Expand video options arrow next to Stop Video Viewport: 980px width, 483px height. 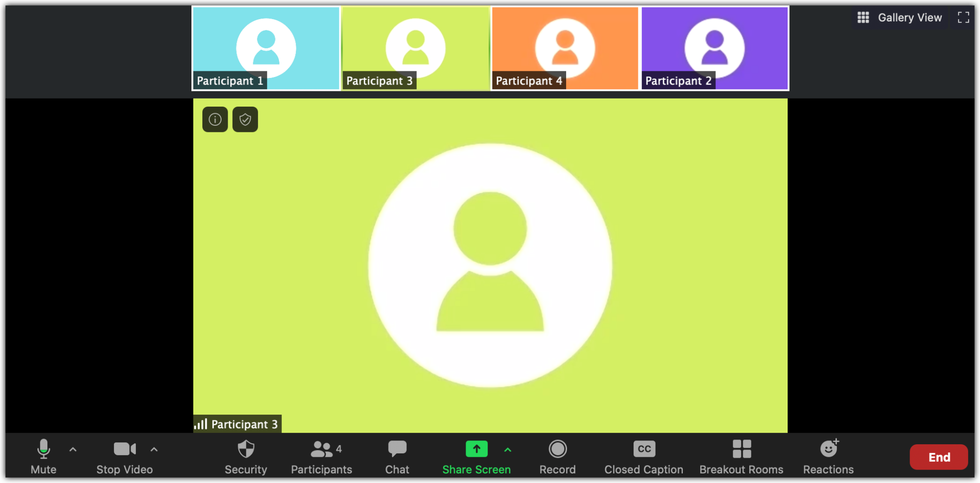tap(154, 450)
